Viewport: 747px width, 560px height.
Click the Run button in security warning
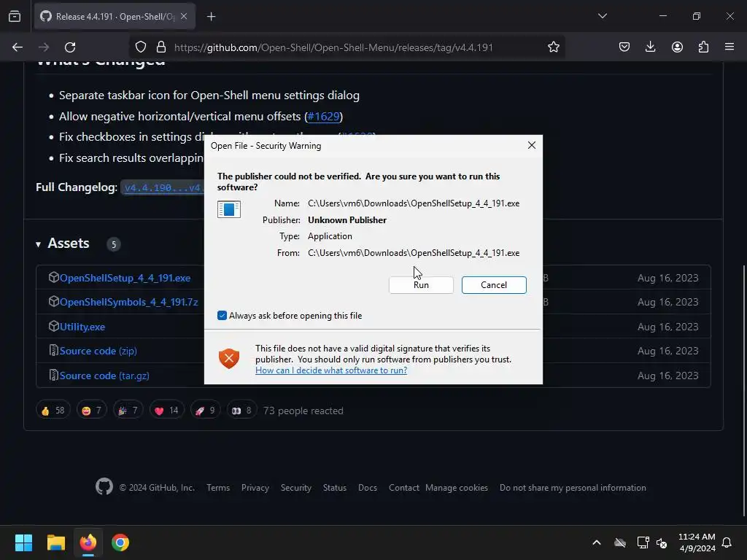click(x=421, y=285)
